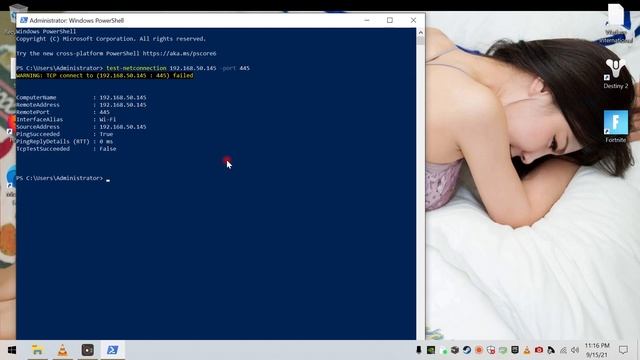Click the green dot tray icon
Screen dimensions: 640x360
coord(443,351)
